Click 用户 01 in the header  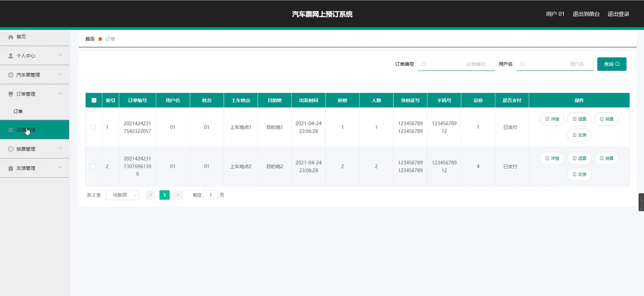pos(555,14)
